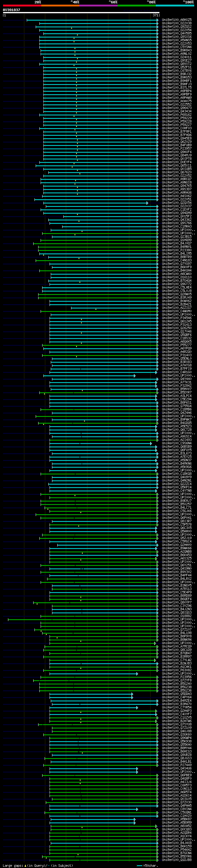Viewport: 197px width, 868px height.
Task: Select the UniRef100_Q43362 hit name
Action: [x=177, y=220]
